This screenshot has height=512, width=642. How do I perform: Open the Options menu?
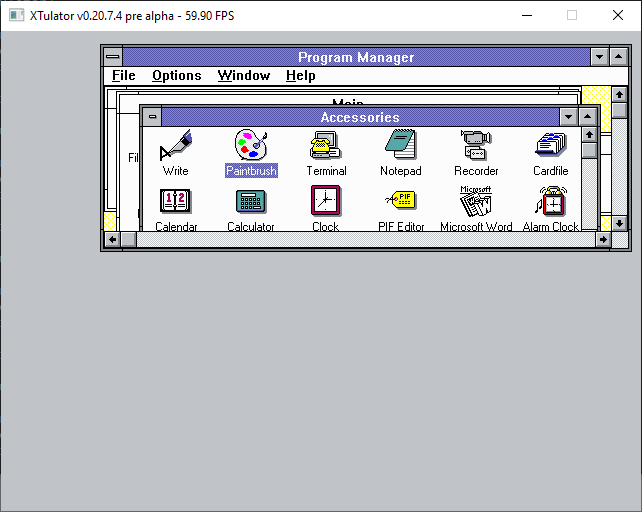176,75
